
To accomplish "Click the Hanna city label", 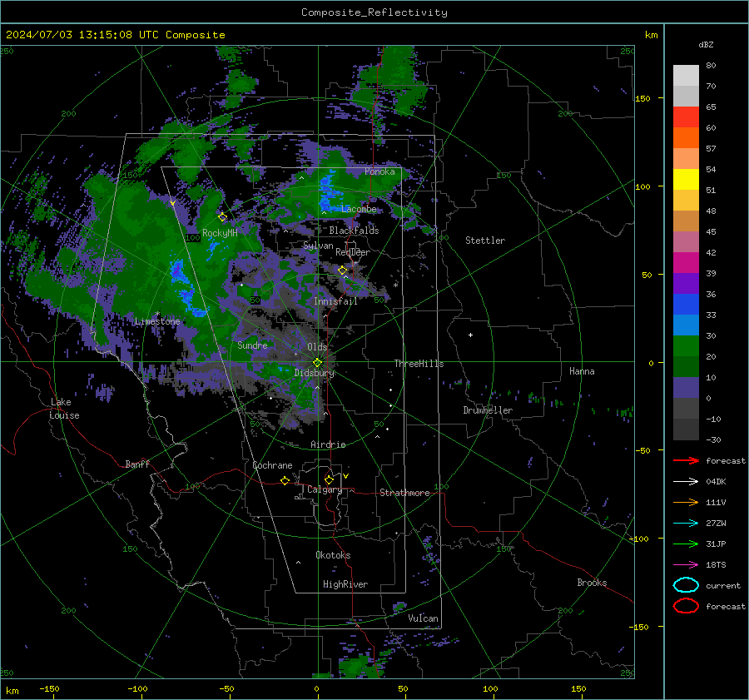I will [582, 371].
